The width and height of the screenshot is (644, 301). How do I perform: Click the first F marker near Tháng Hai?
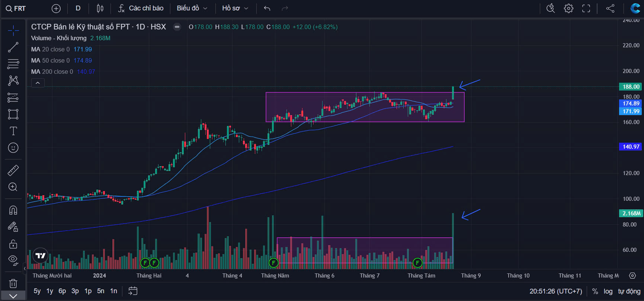tap(145, 263)
